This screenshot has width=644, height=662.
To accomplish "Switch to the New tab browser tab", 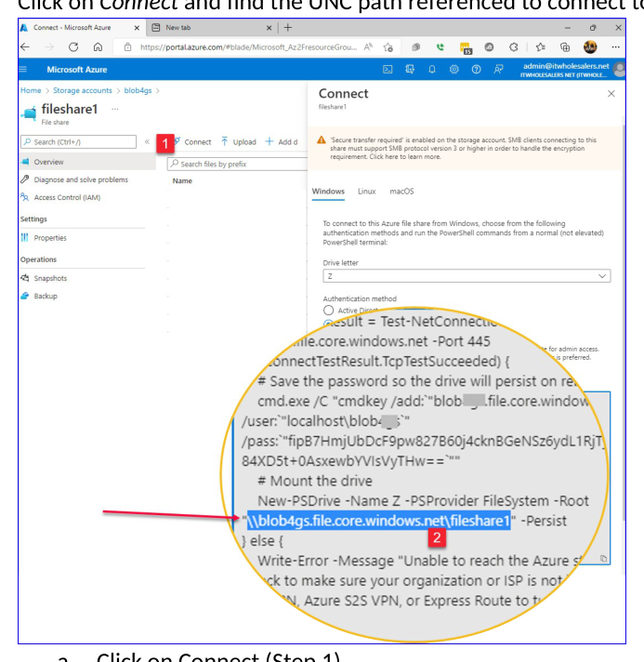I will pyautogui.click(x=210, y=28).
